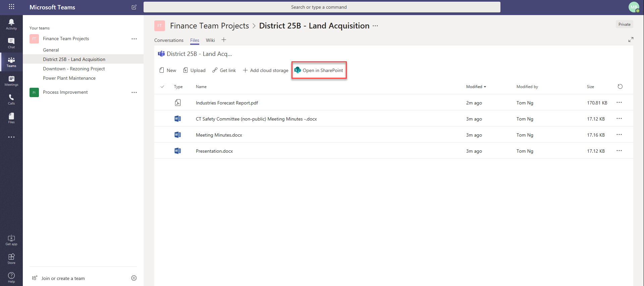Click Add cloud storage

point(266,70)
